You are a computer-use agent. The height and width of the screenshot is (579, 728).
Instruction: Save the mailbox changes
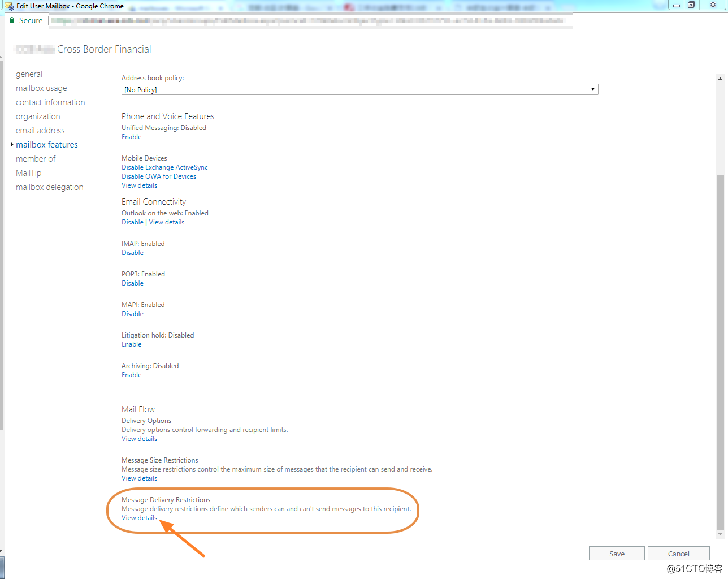[x=617, y=554]
